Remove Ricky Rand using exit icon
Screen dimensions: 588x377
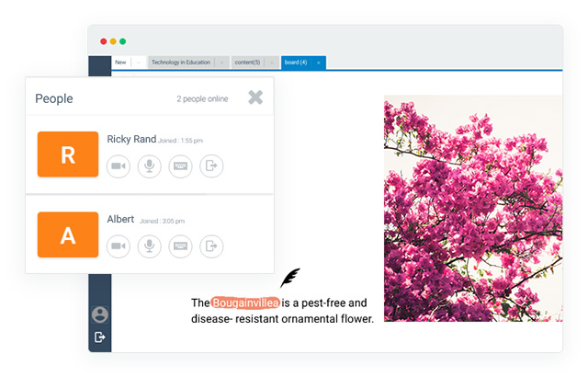coord(211,166)
